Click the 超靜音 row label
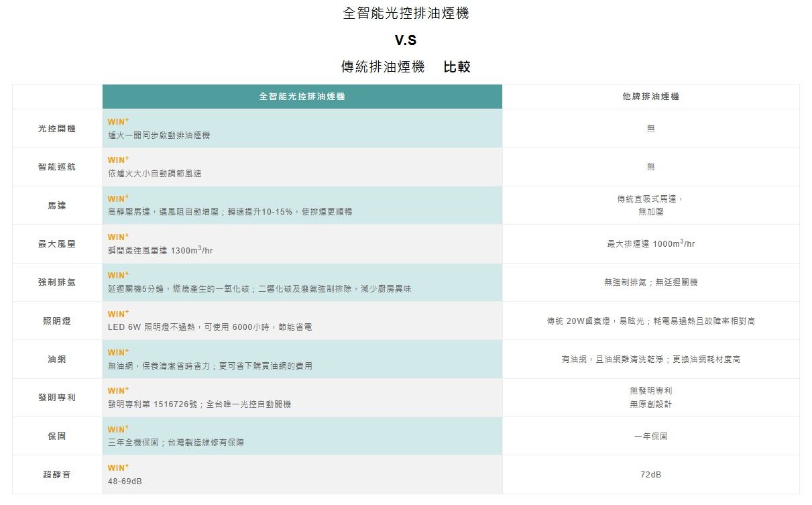 (x=57, y=475)
